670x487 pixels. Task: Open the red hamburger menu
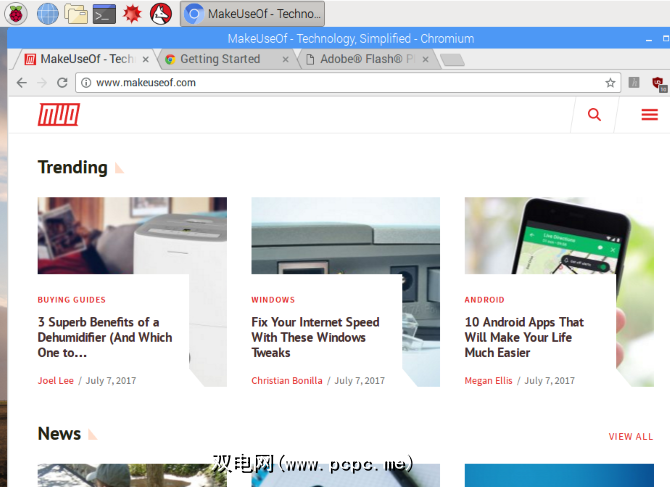[x=649, y=114]
